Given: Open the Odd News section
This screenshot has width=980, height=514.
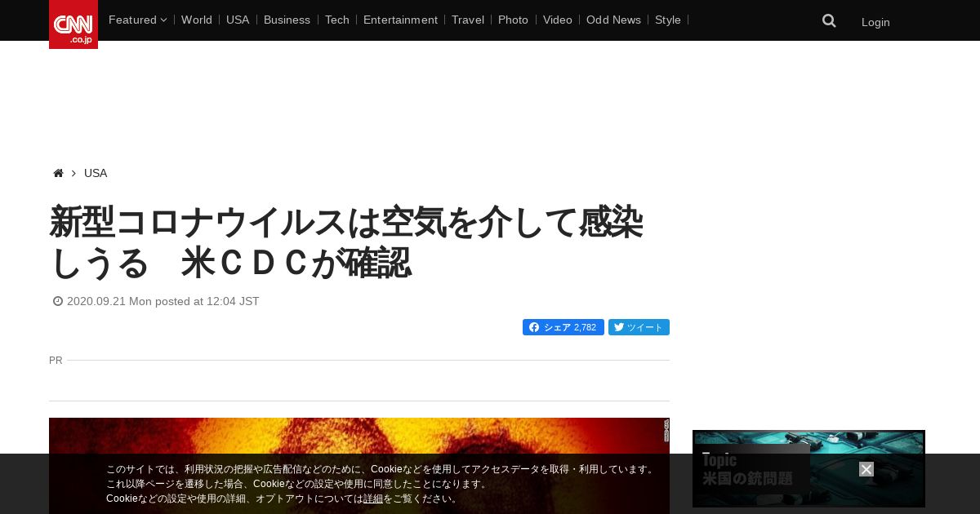Looking at the screenshot, I should pos(613,20).
